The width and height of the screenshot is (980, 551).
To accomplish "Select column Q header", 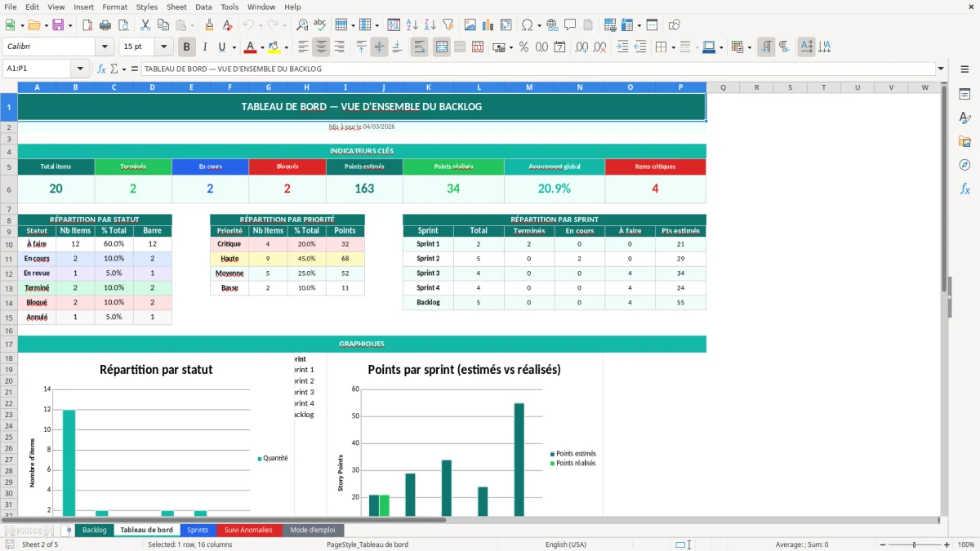I will click(x=724, y=87).
